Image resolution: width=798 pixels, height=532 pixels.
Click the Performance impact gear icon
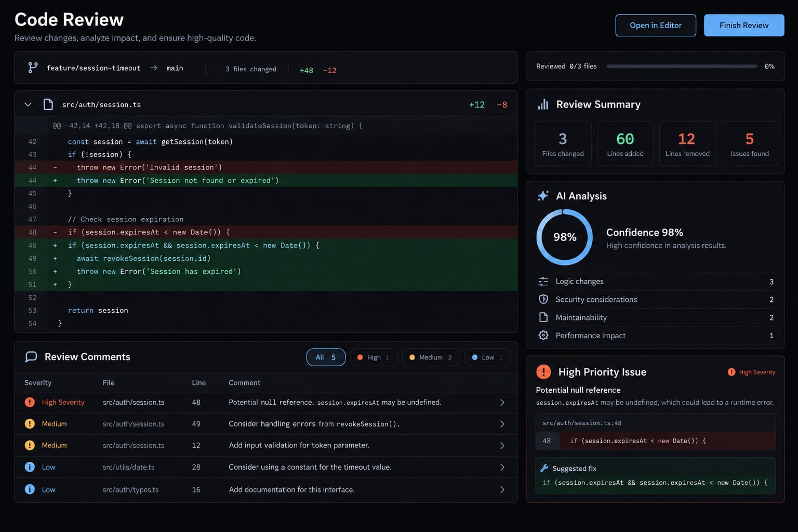[543, 336]
